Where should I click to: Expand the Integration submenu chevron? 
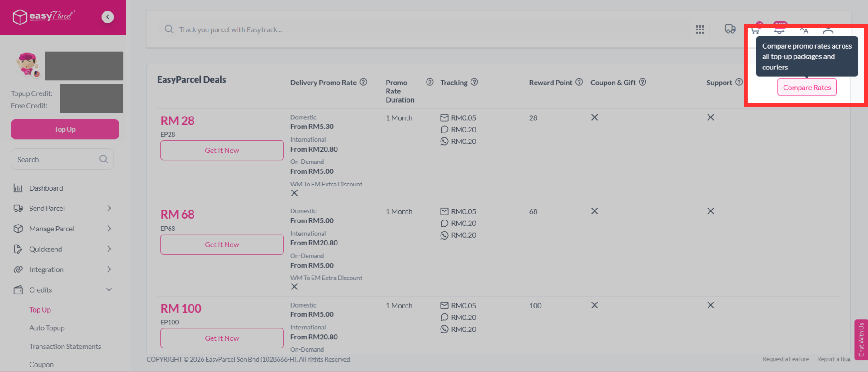[109, 269]
